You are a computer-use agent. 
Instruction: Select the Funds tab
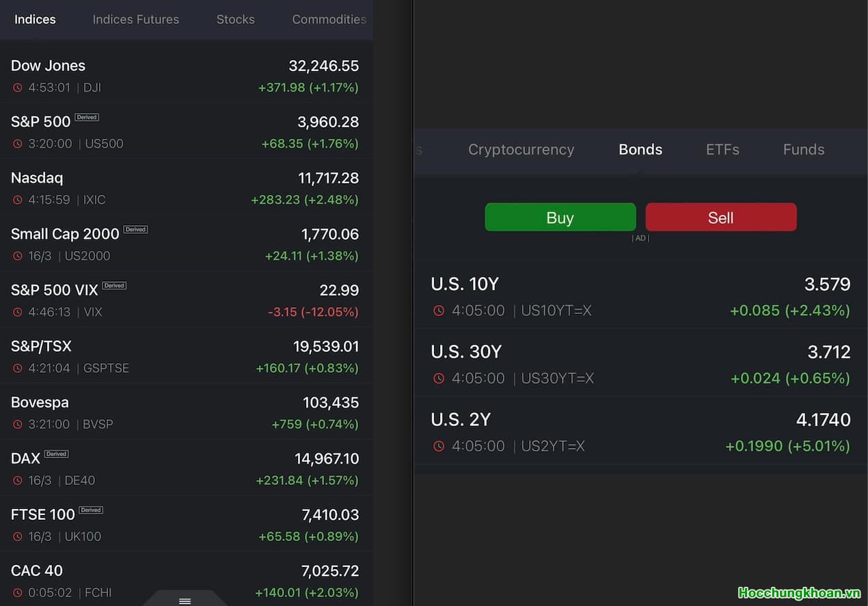coord(803,149)
